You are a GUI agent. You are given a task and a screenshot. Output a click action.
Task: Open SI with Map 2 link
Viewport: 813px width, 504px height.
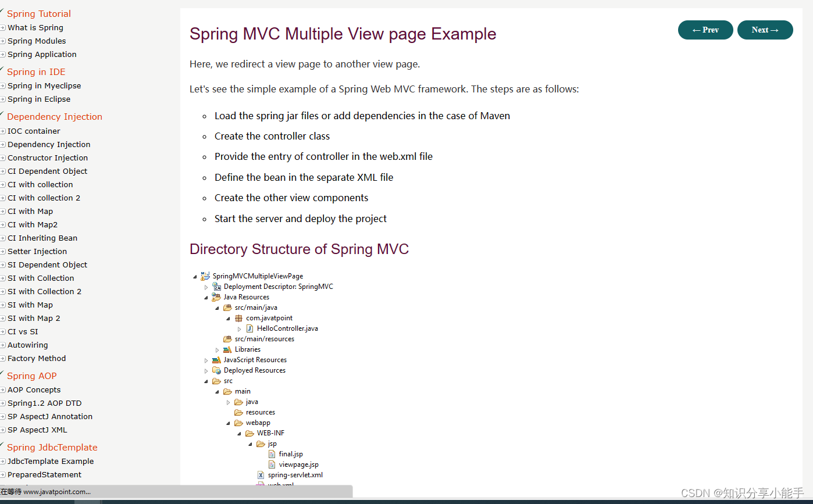click(34, 318)
